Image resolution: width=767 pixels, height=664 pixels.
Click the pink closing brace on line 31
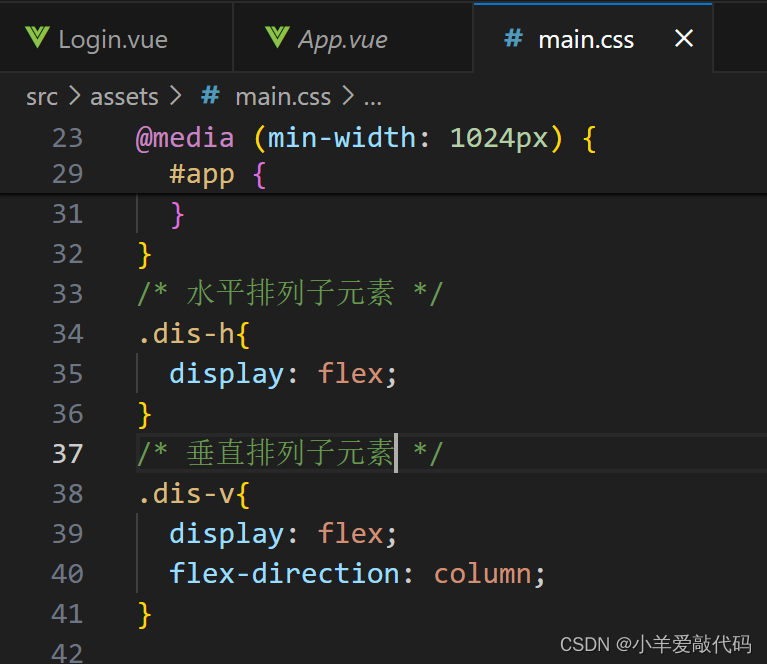(x=177, y=215)
